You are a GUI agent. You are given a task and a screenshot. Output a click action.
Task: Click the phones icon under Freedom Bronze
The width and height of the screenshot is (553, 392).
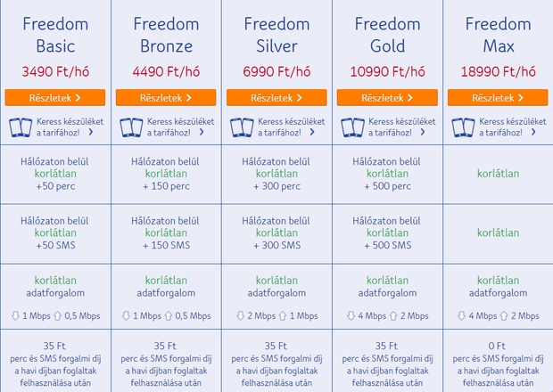click(x=131, y=127)
